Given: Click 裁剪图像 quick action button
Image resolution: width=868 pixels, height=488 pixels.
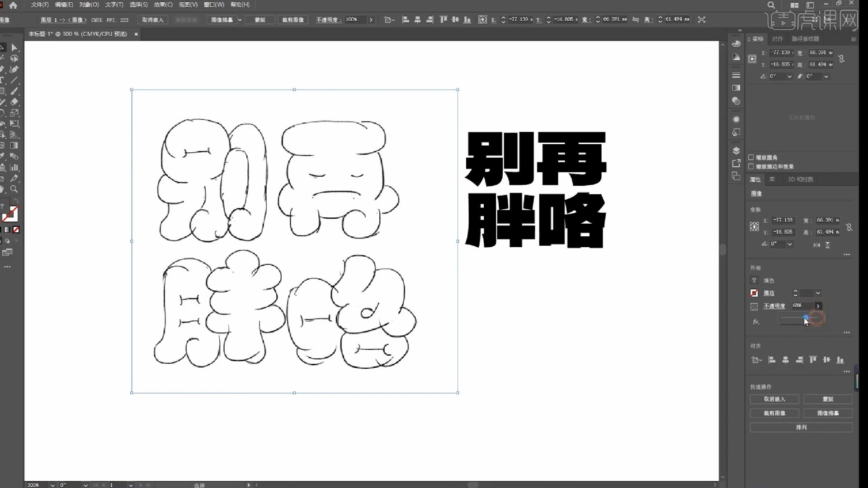Looking at the screenshot, I should click(774, 413).
